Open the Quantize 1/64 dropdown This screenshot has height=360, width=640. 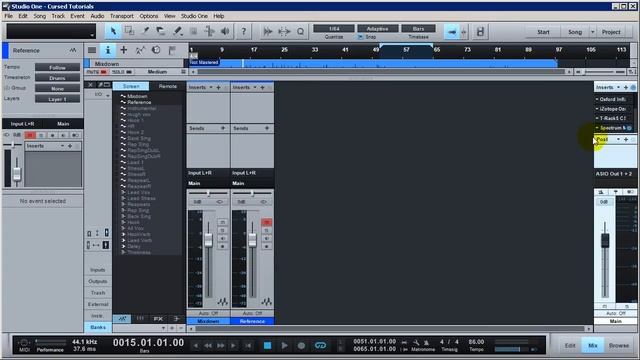(334, 29)
